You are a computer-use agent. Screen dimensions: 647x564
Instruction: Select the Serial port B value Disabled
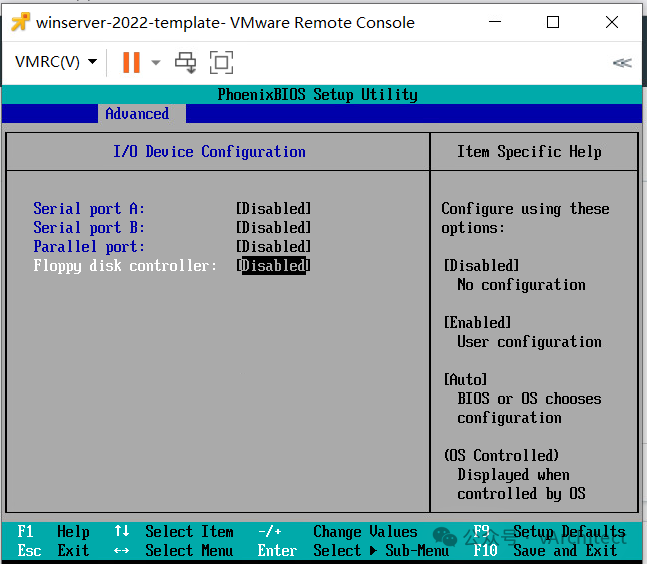coord(274,227)
